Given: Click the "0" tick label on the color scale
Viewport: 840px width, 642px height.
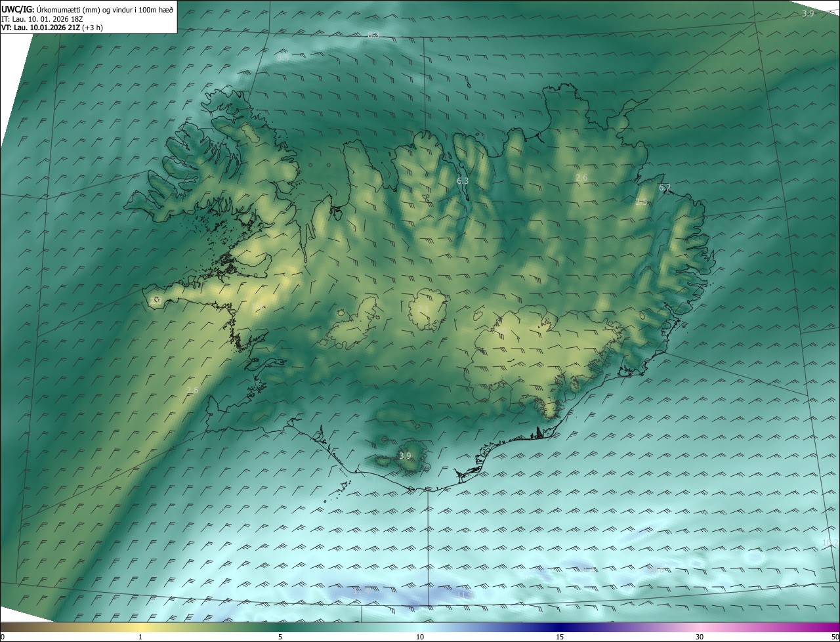Looking at the screenshot, I should click(2, 637).
